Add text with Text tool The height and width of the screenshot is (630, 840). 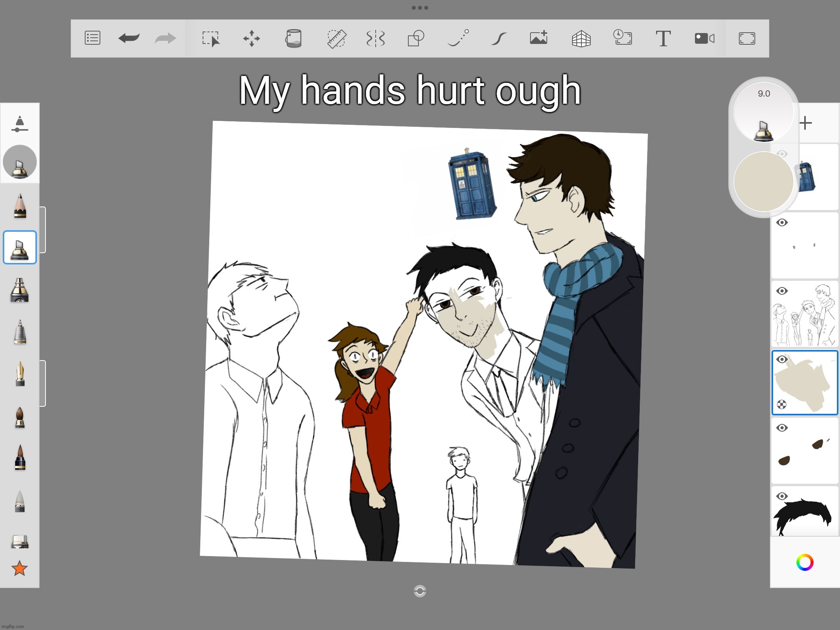coord(663,38)
